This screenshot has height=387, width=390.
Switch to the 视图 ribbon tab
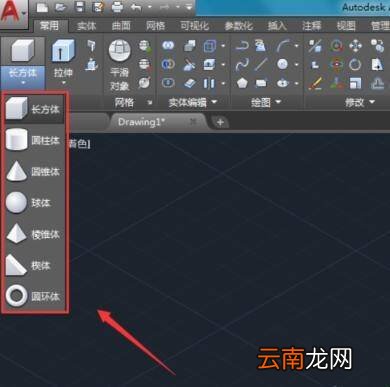pyautogui.click(x=346, y=26)
